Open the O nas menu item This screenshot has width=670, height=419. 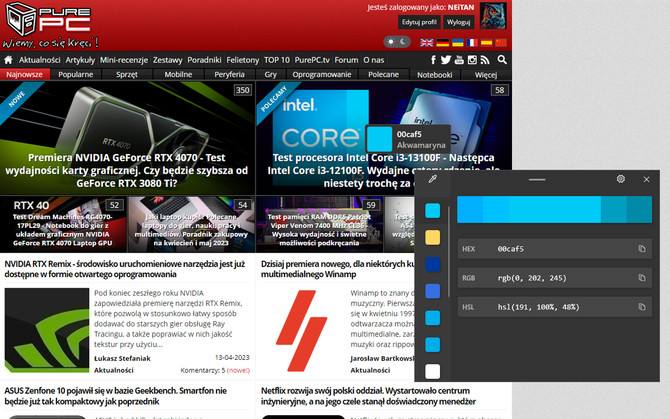point(373,60)
